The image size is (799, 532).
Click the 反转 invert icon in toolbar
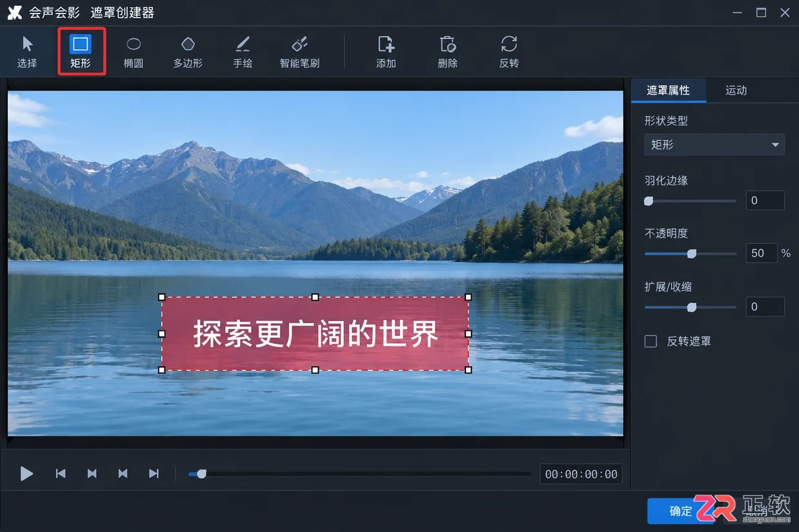pos(509,52)
